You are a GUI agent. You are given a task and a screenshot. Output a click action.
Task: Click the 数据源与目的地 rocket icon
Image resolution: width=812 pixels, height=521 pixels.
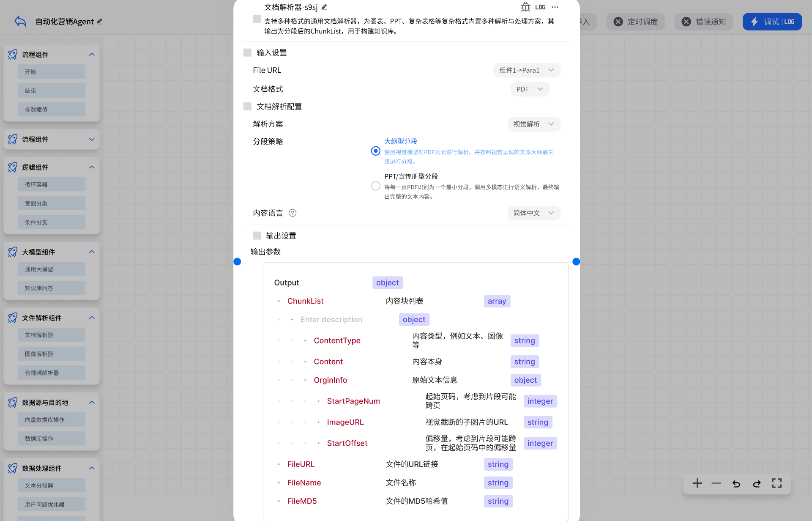coord(13,403)
